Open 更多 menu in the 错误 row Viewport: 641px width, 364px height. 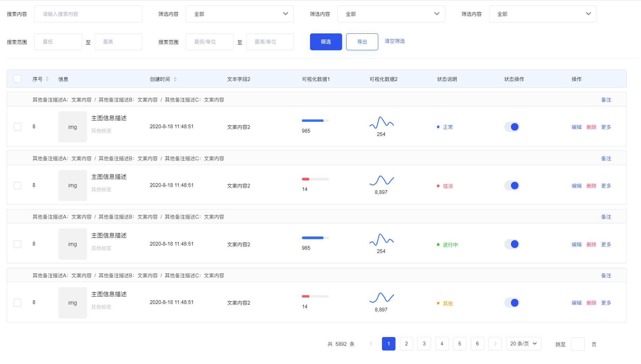(606, 186)
